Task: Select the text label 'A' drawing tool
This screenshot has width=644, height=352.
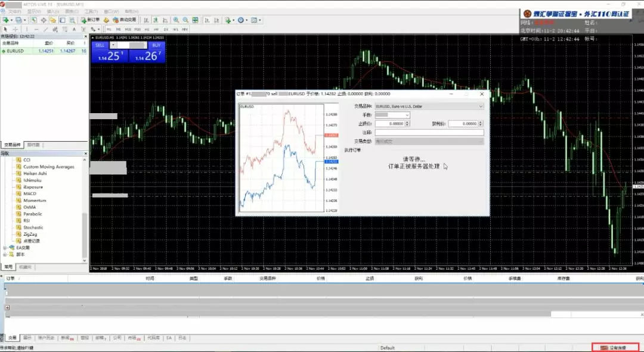Action: click(x=75, y=29)
